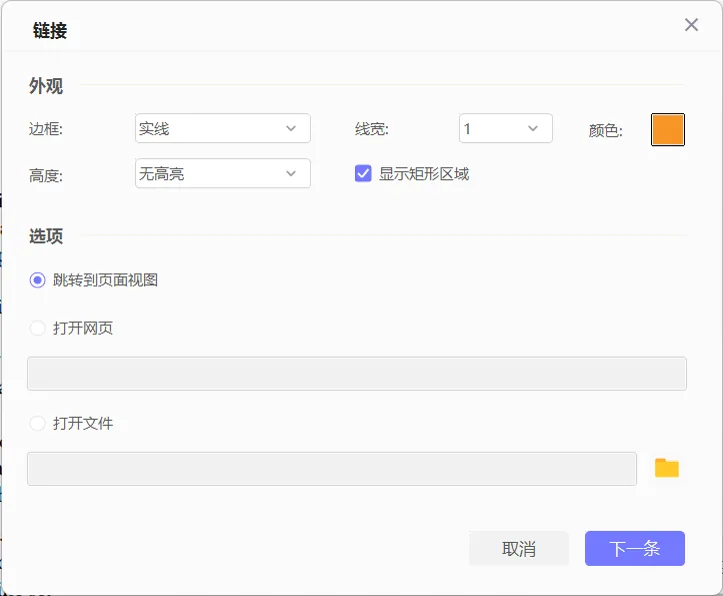Click the 下一条 button
The image size is (723, 596).
click(x=635, y=549)
